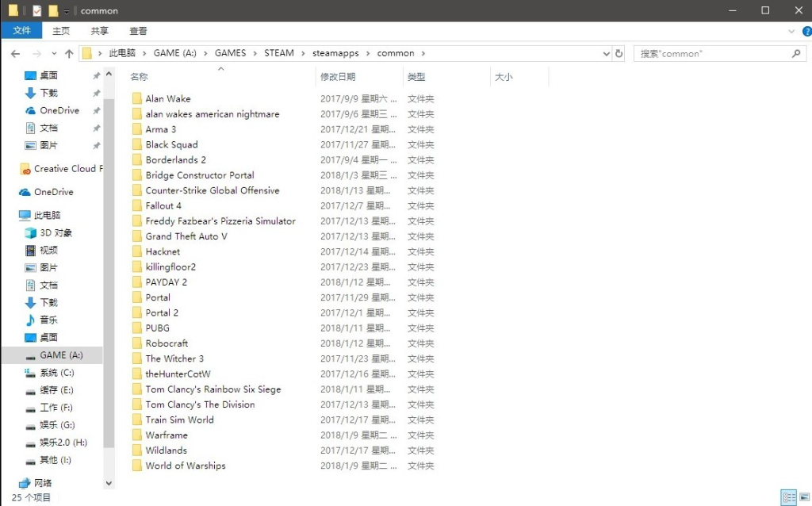Switch to large icons view in status bar
This screenshot has height=506, width=812.
(804, 497)
